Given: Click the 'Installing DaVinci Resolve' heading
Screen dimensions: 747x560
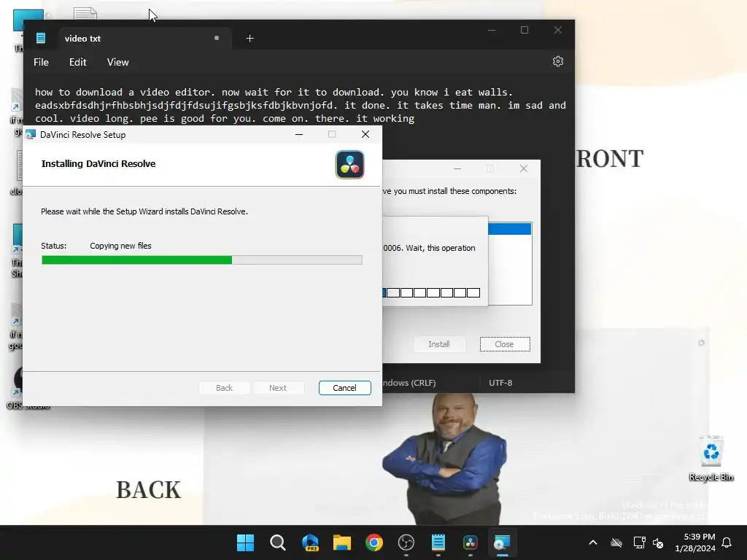Looking at the screenshot, I should click(98, 164).
